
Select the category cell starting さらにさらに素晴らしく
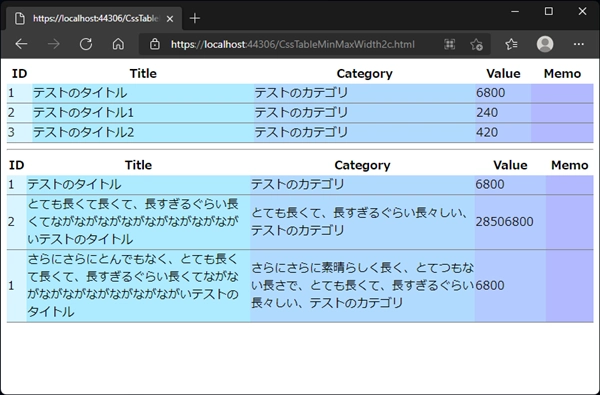(362, 286)
